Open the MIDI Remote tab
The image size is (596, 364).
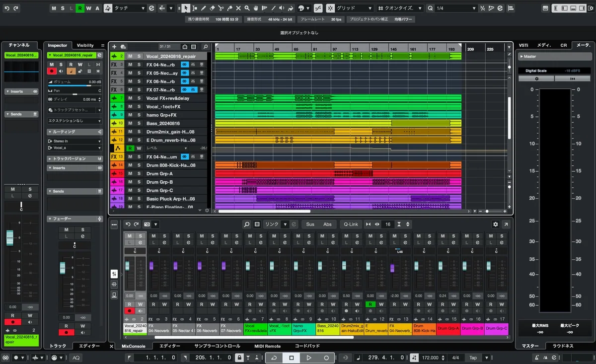pyautogui.click(x=267, y=346)
